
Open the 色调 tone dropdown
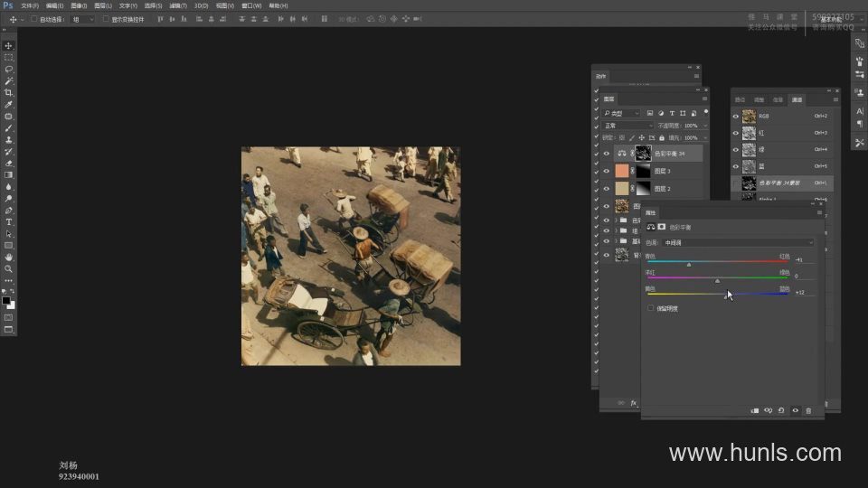(739, 242)
